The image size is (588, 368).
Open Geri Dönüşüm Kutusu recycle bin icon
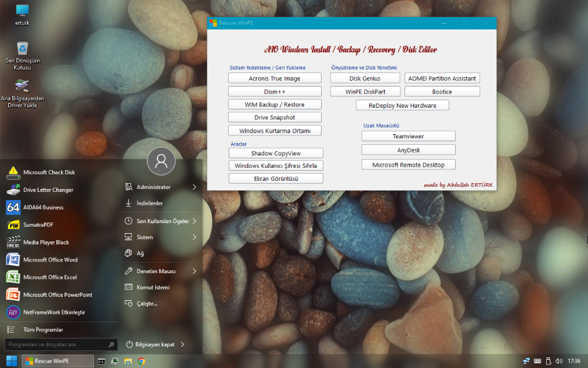[22, 55]
